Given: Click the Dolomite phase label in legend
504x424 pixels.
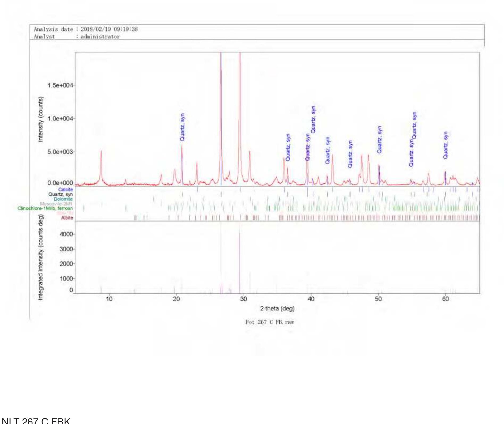Looking at the screenshot, I should pyautogui.click(x=63, y=199).
